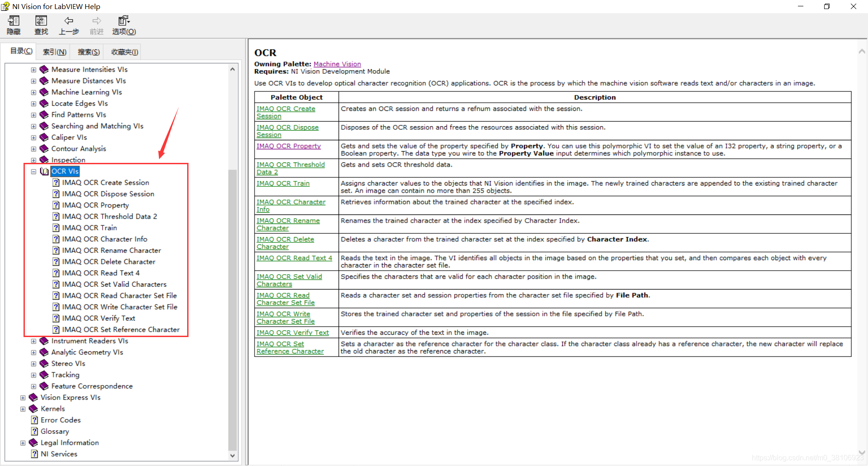Click the page icon beside IMAQ OCR Train
The height and width of the screenshot is (466, 868).
(x=56, y=228)
